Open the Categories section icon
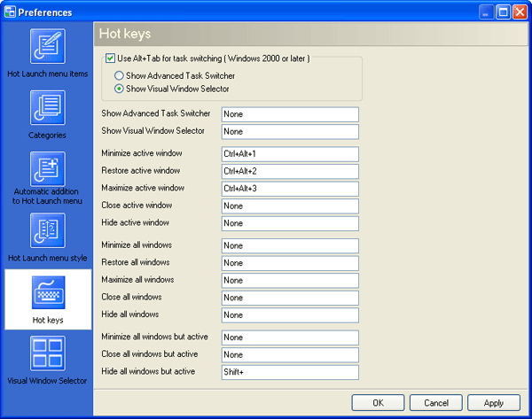The height and width of the screenshot is (419, 532). [x=48, y=107]
